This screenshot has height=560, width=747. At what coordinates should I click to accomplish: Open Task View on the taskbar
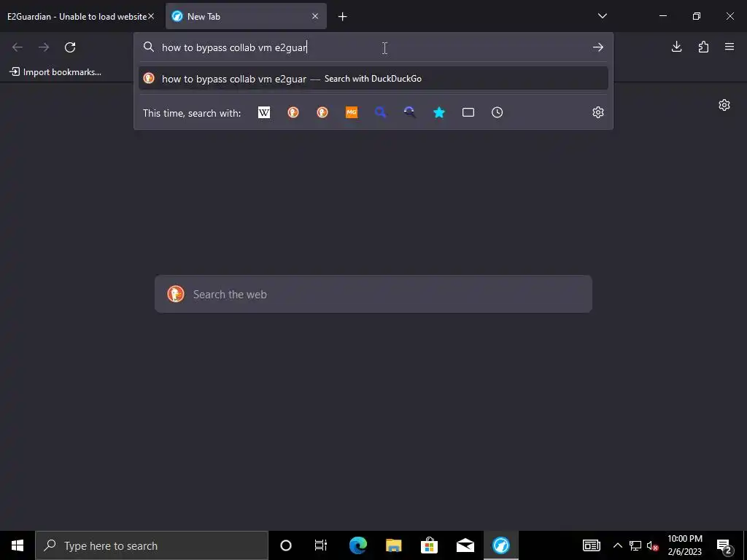(x=321, y=545)
